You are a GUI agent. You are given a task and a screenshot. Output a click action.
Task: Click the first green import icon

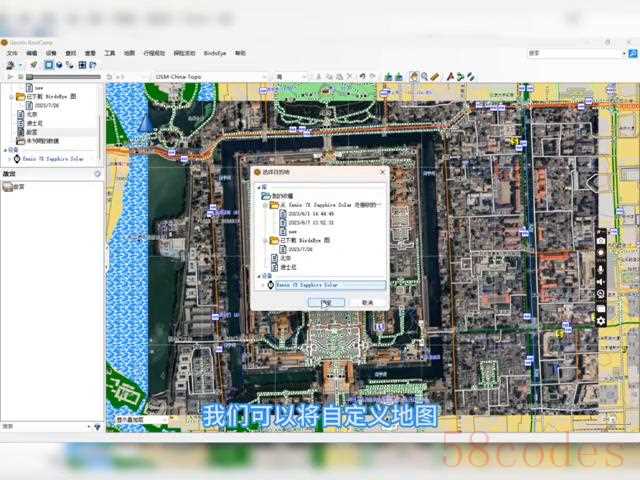pyautogui.click(x=388, y=76)
